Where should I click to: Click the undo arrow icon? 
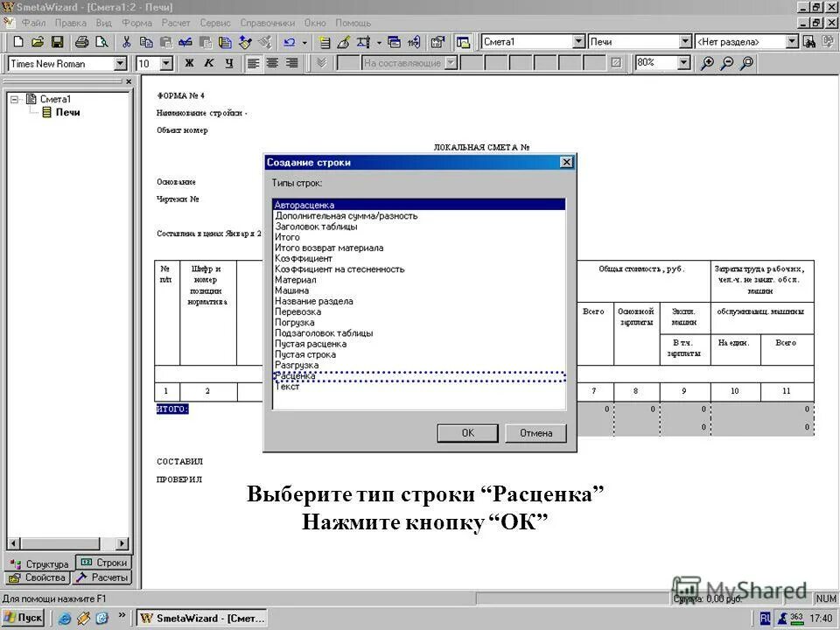(290, 42)
